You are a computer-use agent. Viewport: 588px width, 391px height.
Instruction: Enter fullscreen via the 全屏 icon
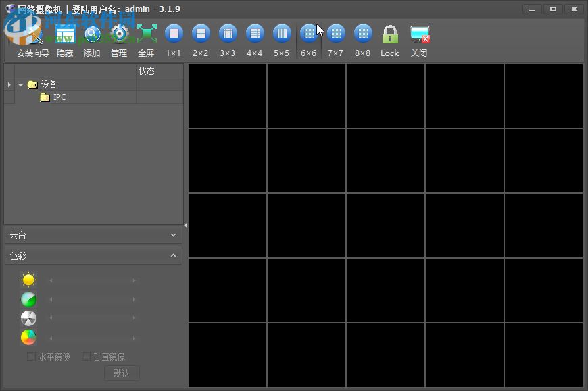(147, 34)
